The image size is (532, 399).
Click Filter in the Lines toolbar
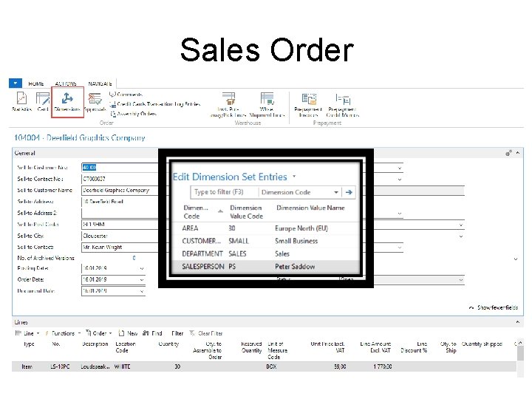point(177,333)
